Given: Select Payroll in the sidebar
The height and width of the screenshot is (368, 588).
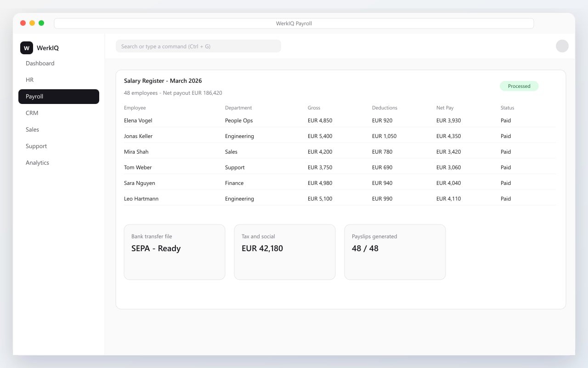Looking at the screenshot, I should tap(59, 97).
